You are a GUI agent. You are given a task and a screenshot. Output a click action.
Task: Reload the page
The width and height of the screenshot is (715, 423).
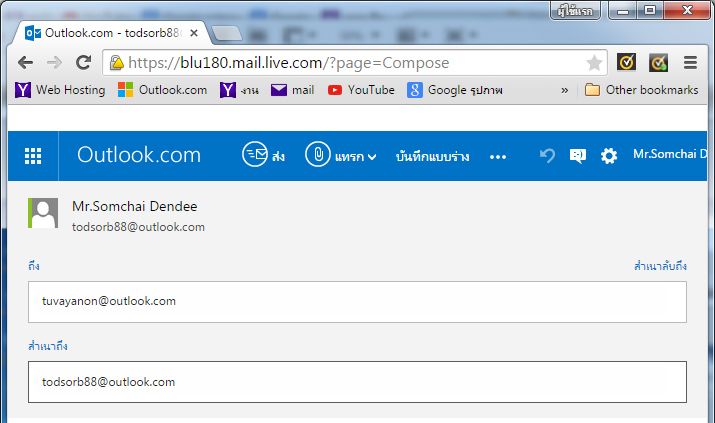(x=84, y=62)
